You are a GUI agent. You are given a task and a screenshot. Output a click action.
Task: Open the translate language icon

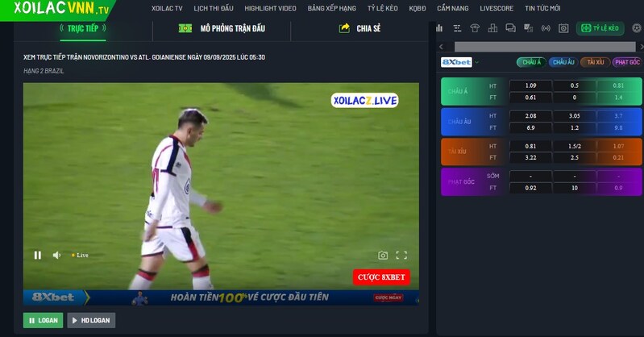pos(528,28)
